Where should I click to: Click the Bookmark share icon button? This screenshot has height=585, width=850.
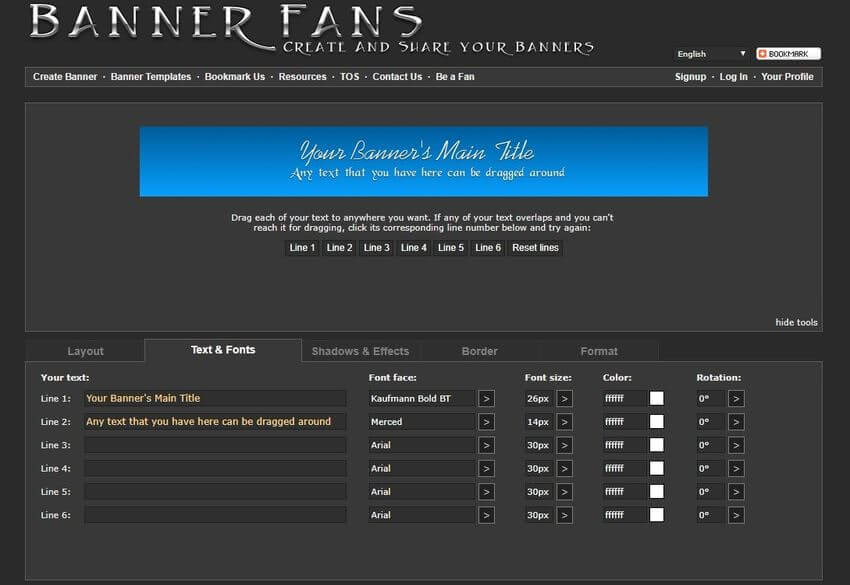(788, 54)
